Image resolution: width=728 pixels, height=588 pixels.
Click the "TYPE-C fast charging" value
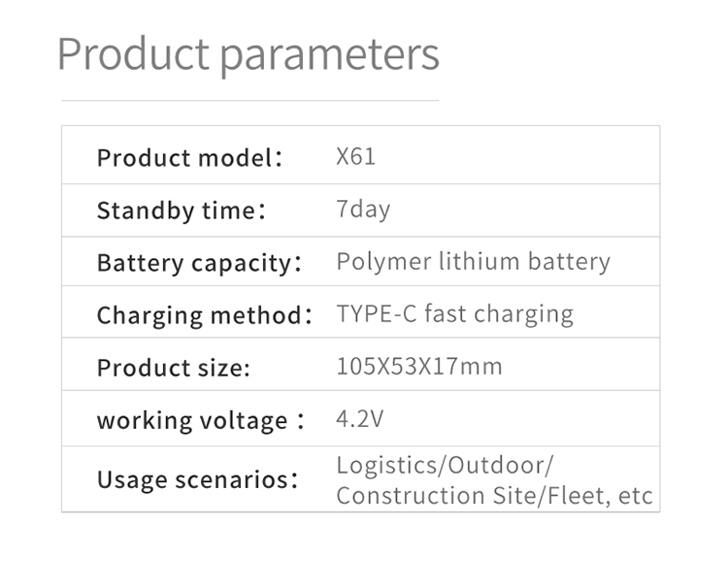pos(454,314)
